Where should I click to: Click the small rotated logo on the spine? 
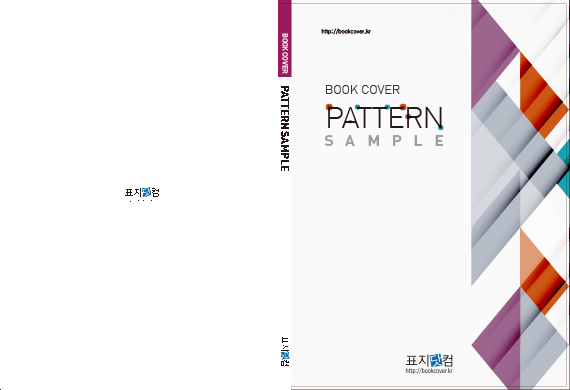tap(285, 352)
